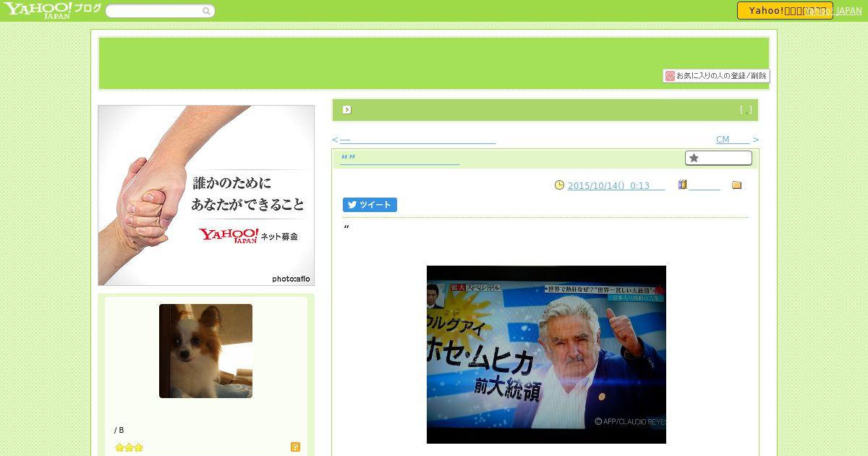Click the magnifier search icon
The image size is (868, 456).
[x=206, y=11]
